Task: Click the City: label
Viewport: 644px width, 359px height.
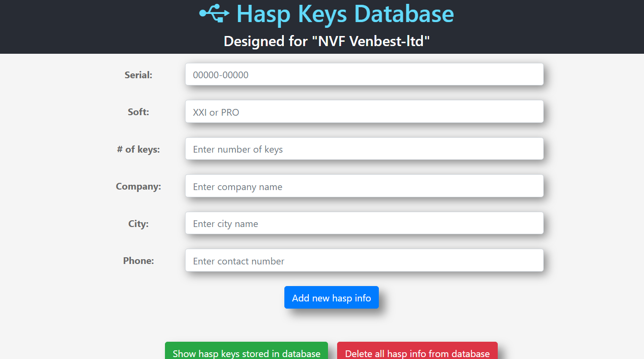Action: point(139,224)
